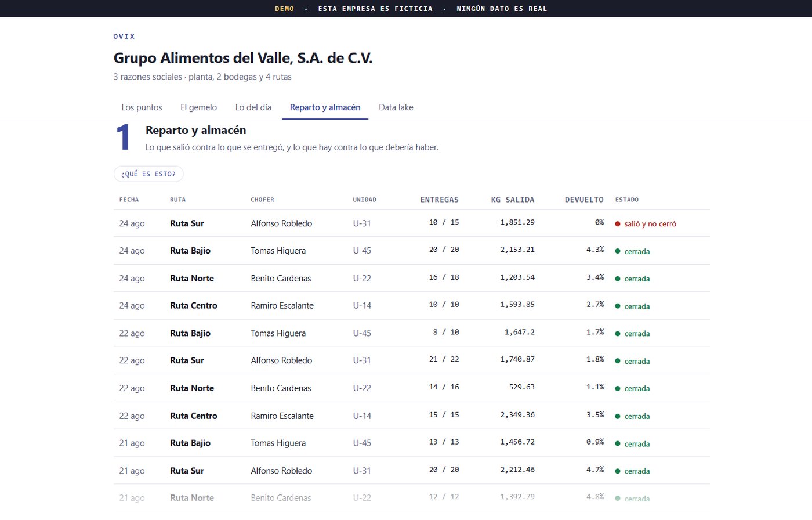
Task: Click the Estado column header
Action: [627, 200]
